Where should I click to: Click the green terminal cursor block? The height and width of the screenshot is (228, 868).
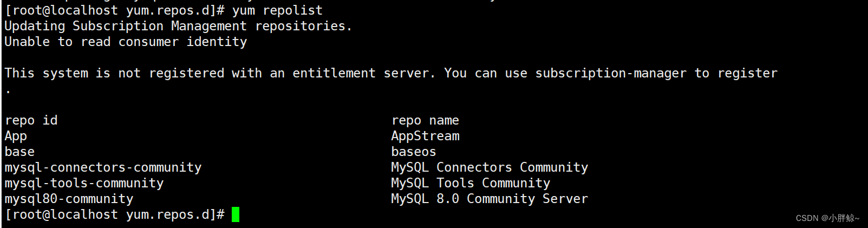(236, 214)
